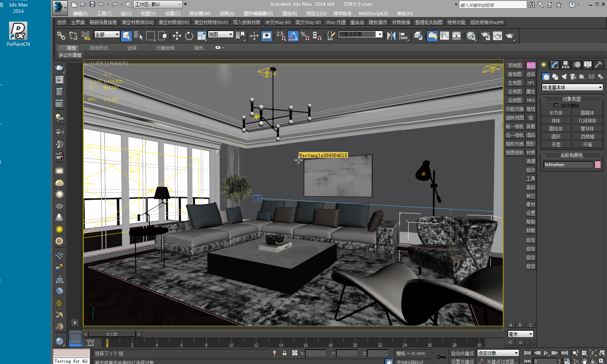Collapse the 名称和颜色 rollout
The width and height of the screenshot is (607, 364).
(x=571, y=155)
